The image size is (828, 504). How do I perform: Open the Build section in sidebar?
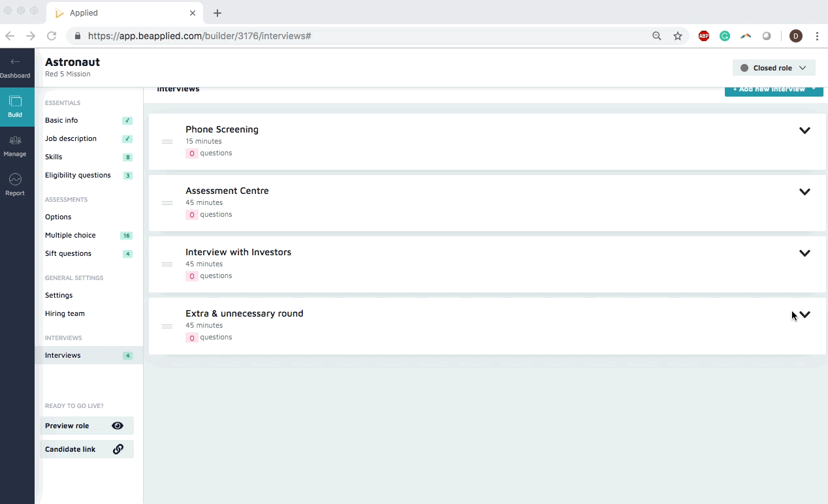coord(15,106)
